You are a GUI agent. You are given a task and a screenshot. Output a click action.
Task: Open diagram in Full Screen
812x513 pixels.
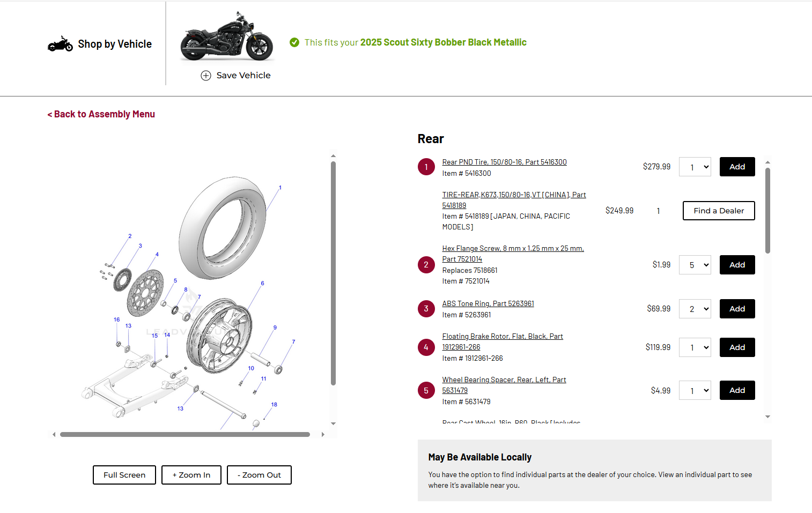point(124,475)
